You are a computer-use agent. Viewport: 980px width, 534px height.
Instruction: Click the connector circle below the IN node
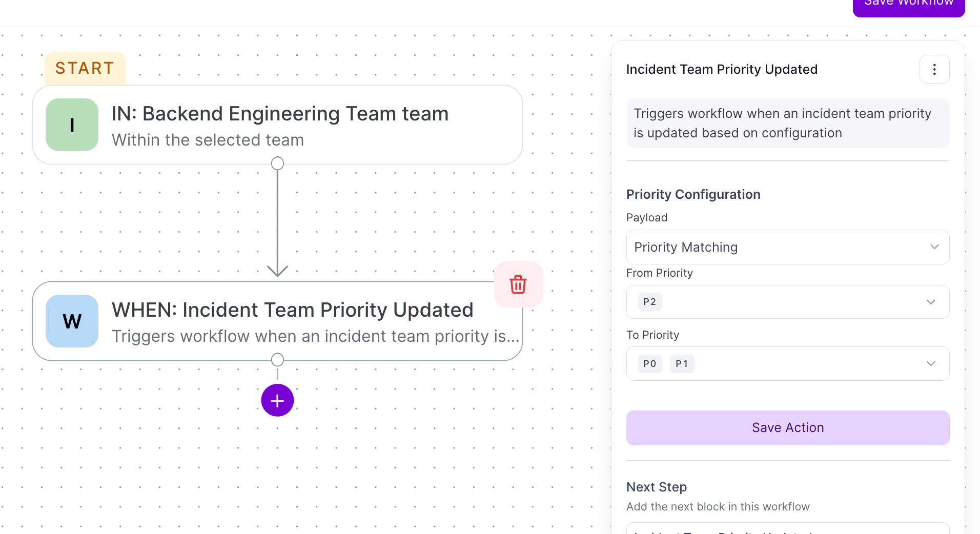pos(277,163)
